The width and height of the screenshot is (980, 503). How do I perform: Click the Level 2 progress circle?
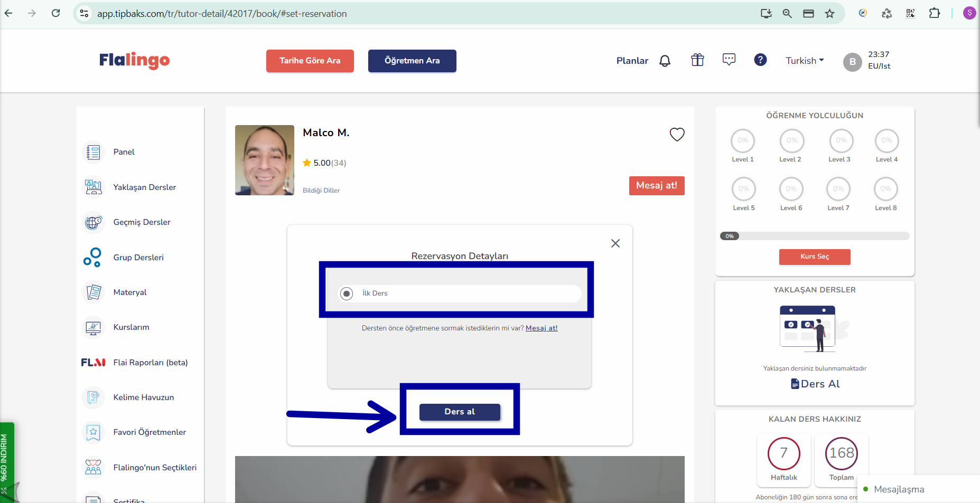[792, 140]
